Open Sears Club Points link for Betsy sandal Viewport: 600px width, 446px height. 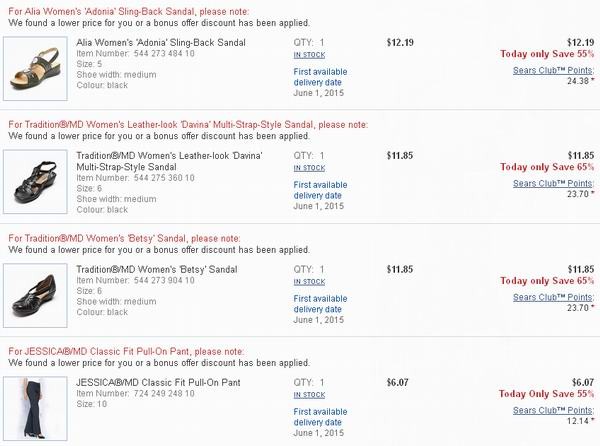[553, 297]
